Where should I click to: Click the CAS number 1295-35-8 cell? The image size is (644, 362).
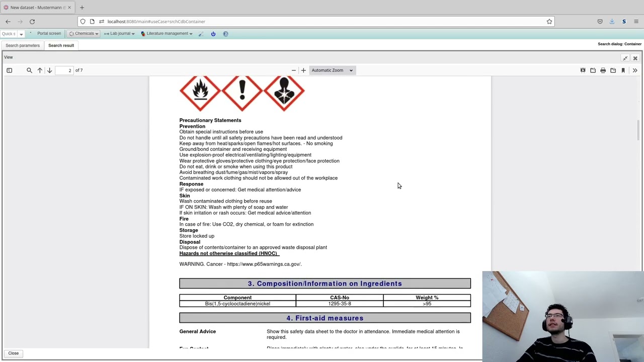tap(340, 304)
